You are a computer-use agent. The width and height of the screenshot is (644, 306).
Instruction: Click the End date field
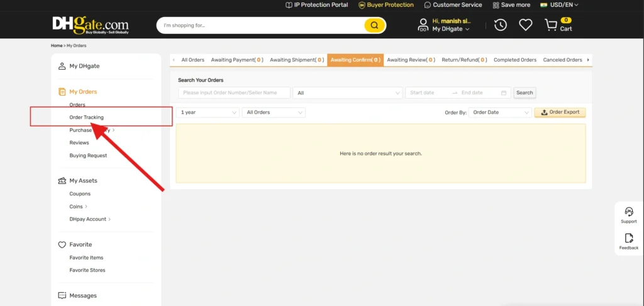pyautogui.click(x=478, y=93)
